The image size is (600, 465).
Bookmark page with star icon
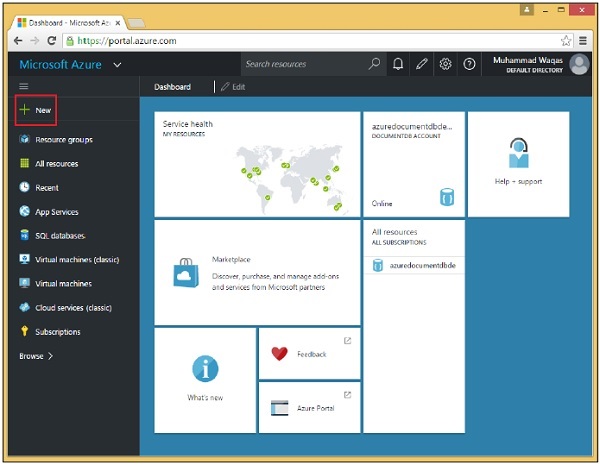(x=566, y=41)
